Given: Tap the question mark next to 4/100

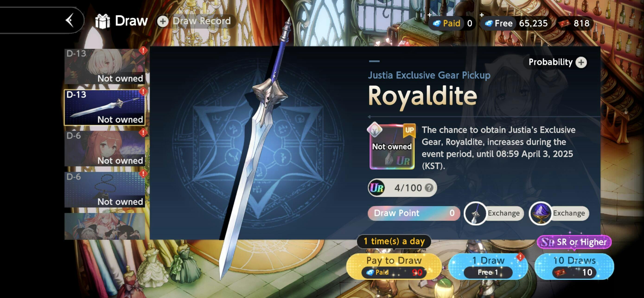Looking at the screenshot, I should point(429,188).
